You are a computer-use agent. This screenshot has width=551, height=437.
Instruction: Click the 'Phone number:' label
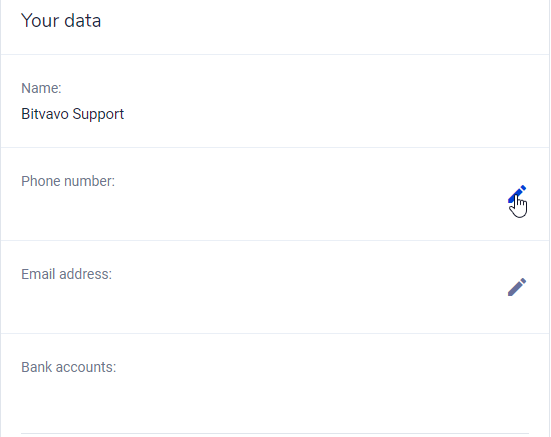[x=68, y=181]
